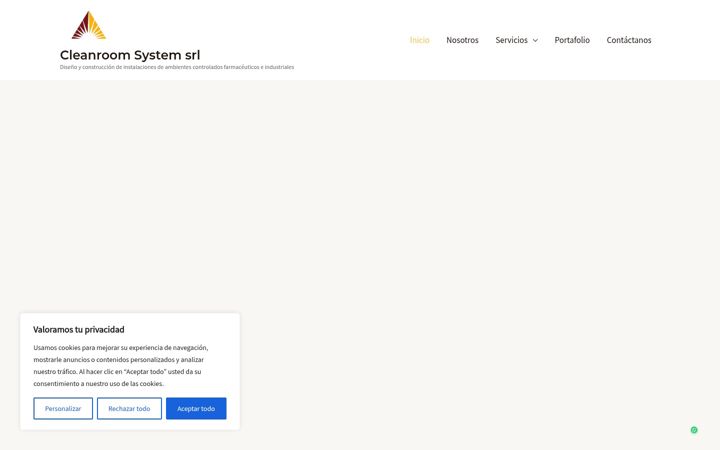
Task: Expand the Servicios dropdown arrow
Action: (535, 40)
